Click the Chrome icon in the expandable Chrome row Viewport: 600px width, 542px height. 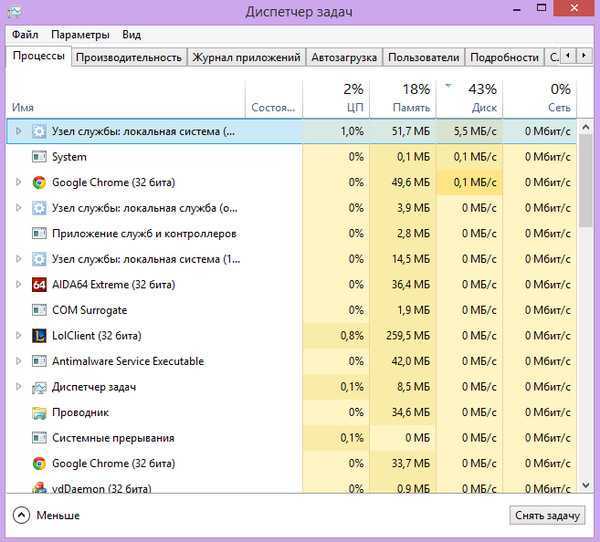(x=39, y=183)
